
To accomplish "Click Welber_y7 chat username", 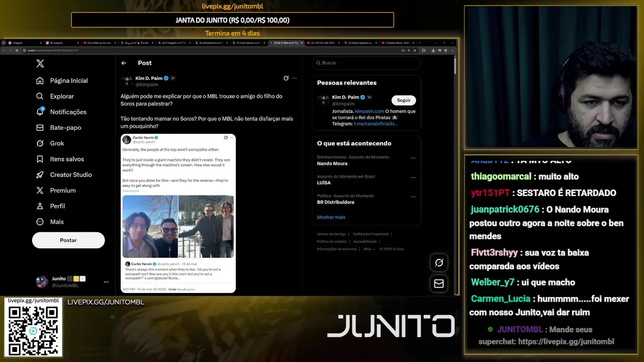I will pos(493,282).
